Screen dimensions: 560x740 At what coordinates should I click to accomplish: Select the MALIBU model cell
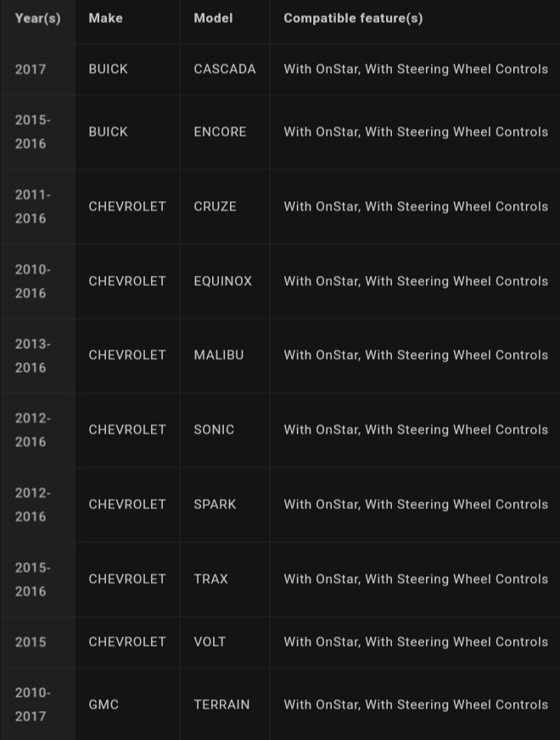[x=219, y=355]
